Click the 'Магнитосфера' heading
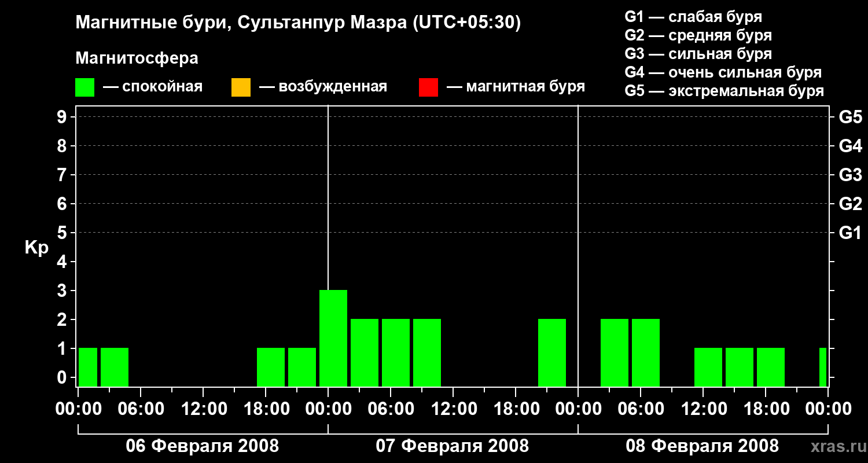This screenshot has width=868, height=463. [x=137, y=58]
